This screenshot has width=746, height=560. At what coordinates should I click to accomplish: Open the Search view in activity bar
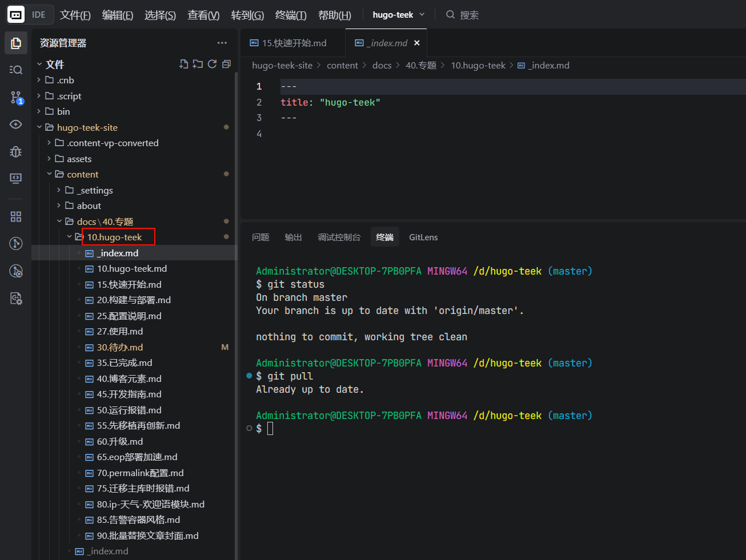[16, 70]
